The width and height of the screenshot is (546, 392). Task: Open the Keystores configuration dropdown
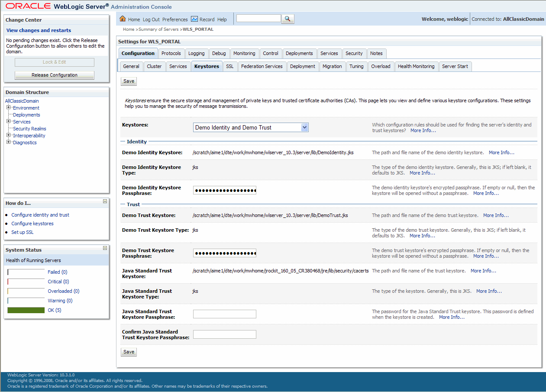pos(251,127)
